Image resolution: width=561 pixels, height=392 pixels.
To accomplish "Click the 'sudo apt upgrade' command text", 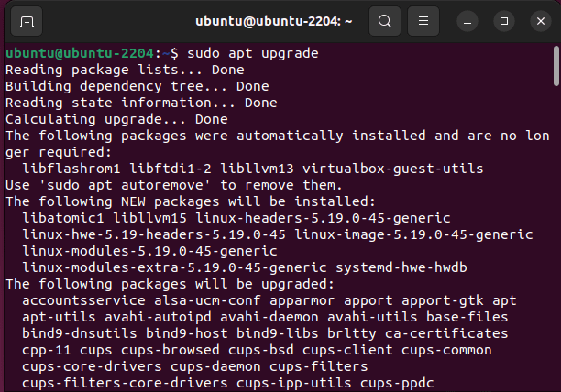I will pos(253,54).
